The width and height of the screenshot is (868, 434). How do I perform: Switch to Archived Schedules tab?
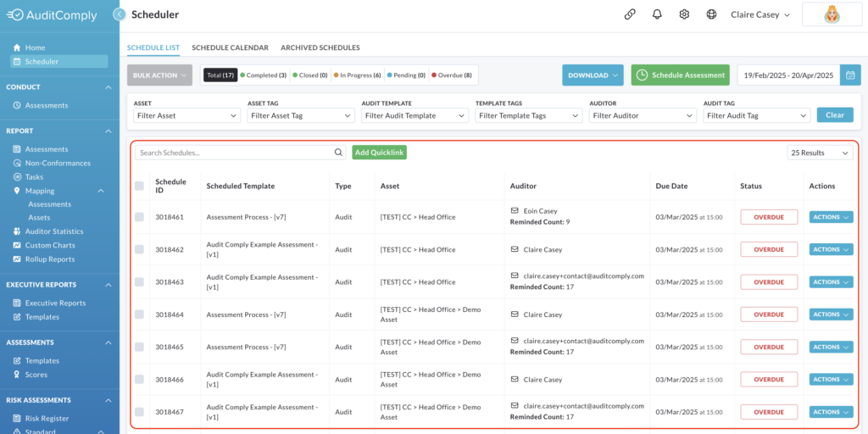click(320, 47)
